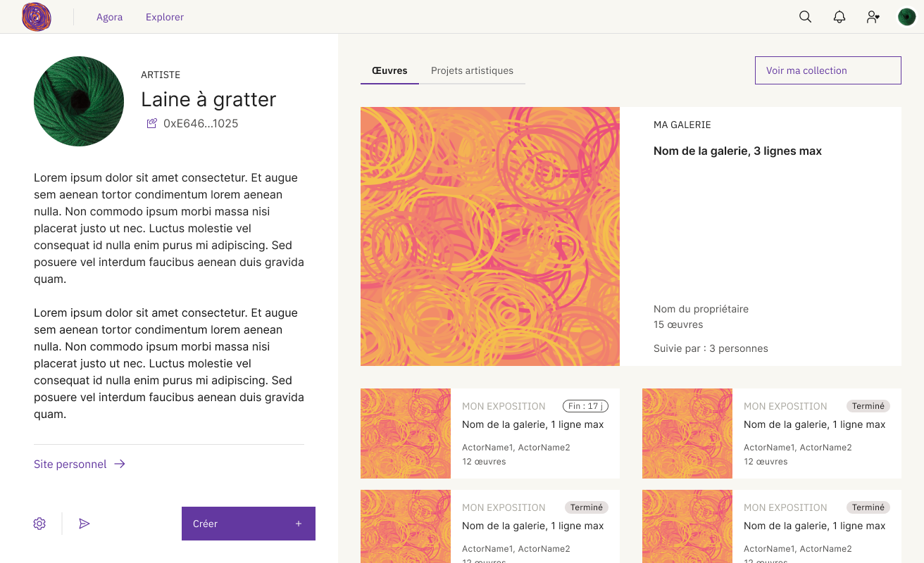Screen dimensions: 924x563
Task: Click the followed-artists person icon
Action: pyautogui.click(x=873, y=16)
